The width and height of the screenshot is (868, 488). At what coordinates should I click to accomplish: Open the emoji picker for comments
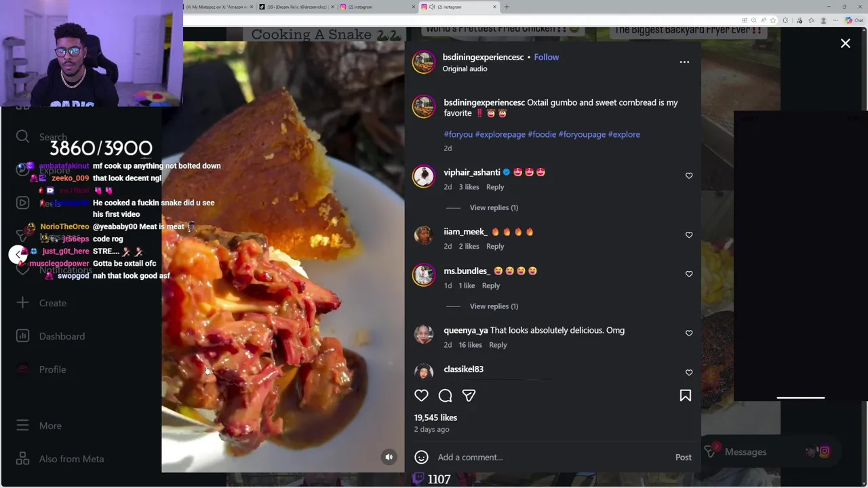pos(421,457)
